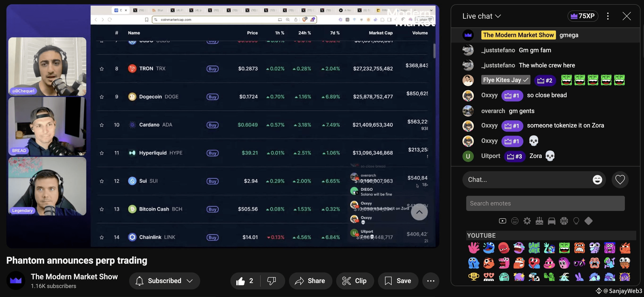Screen dimensions: 644x297
Task: Toggle the favorite star for Chainlink
Action: click(102, 237)
